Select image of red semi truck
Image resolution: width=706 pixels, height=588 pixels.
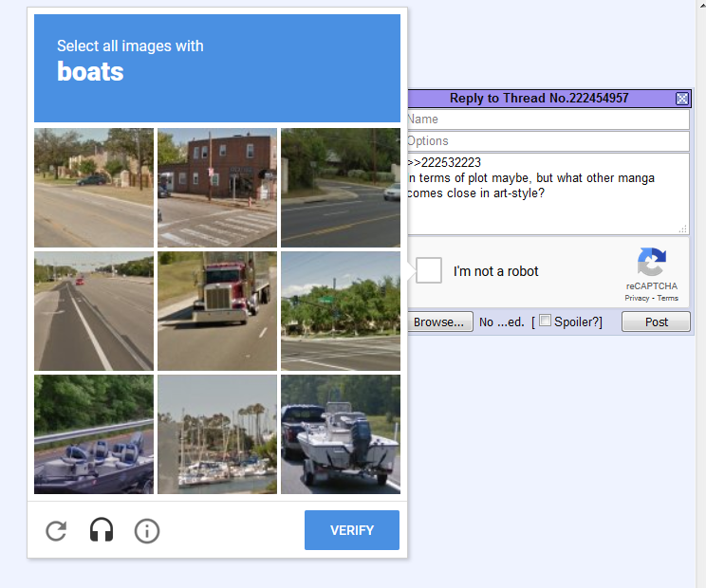click(x=217, y=311)
